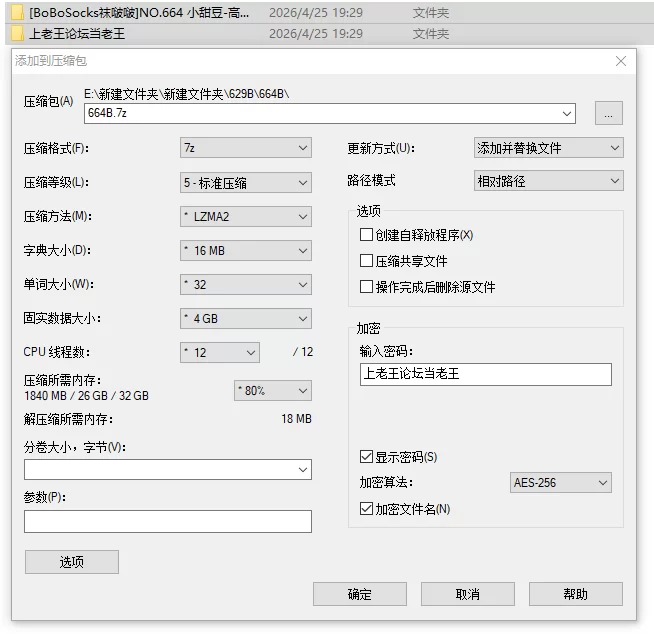The height and width of the screenshot is (634, 654).
Task: Click the browse "..." archive path button
Action: (609, 113)
